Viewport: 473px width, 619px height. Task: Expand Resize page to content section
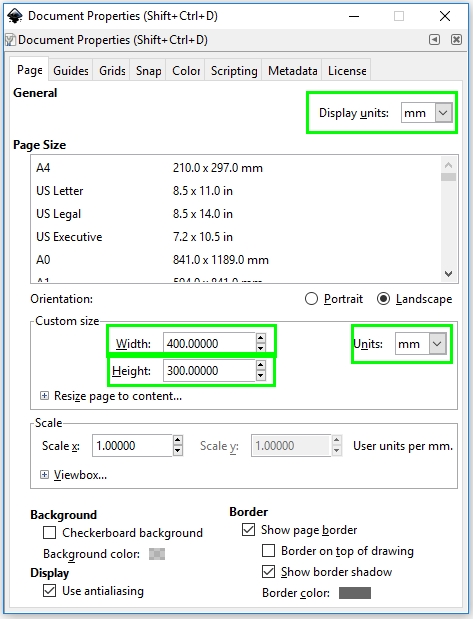(44, 396)
